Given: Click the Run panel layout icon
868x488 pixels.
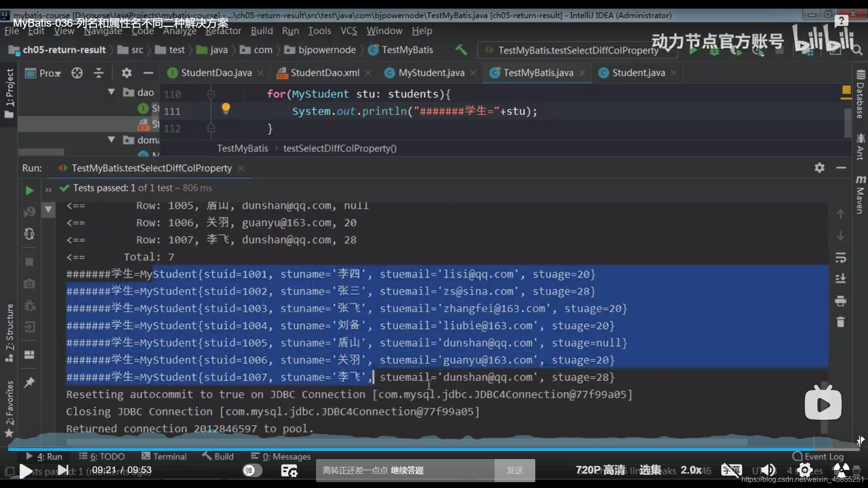Looking at the screenshot, I should (29, 355).
